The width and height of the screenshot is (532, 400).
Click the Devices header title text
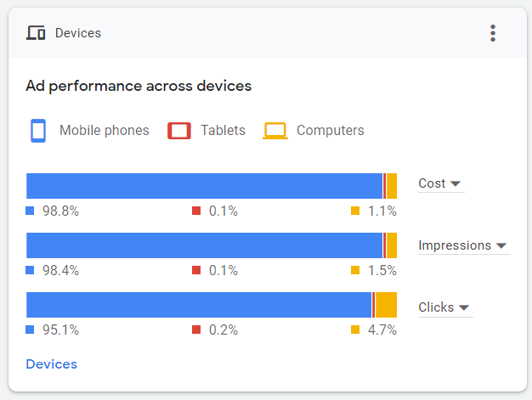pos(78,33)
